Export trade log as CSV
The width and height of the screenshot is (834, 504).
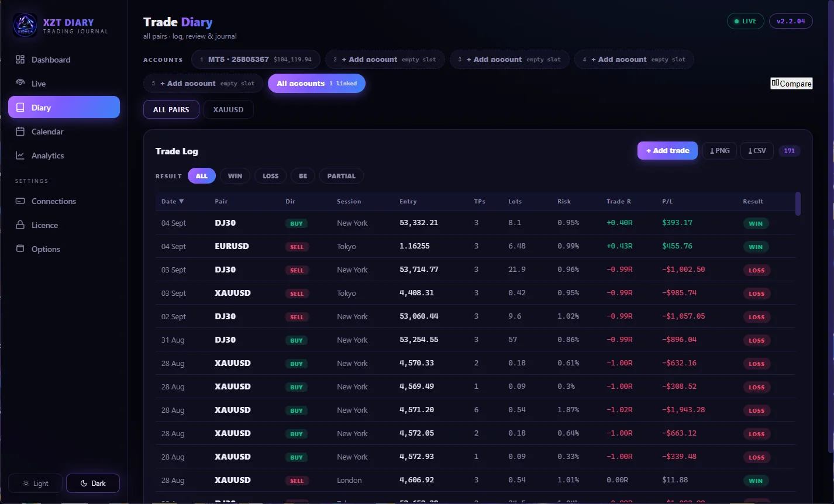tap(757, 151)
